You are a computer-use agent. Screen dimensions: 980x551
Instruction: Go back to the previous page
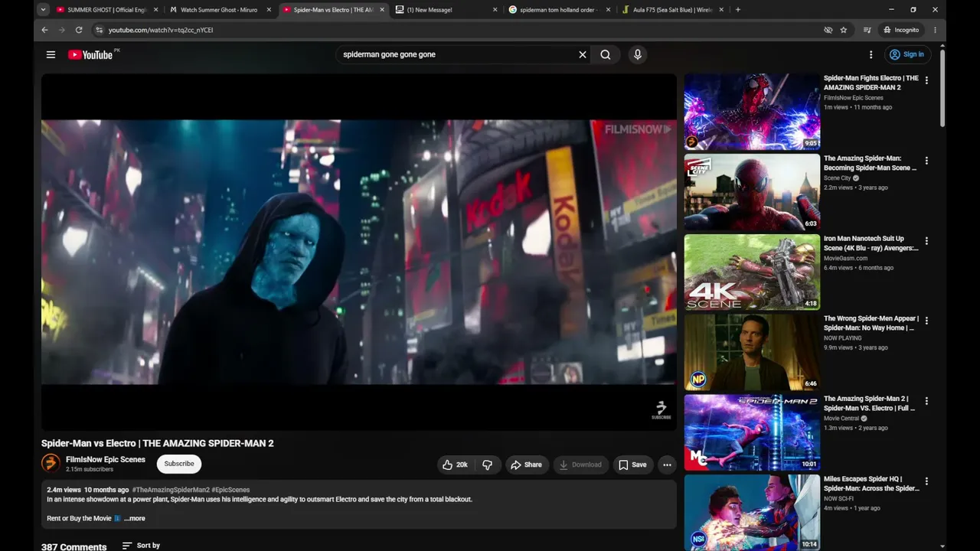(x=44, y=30)
